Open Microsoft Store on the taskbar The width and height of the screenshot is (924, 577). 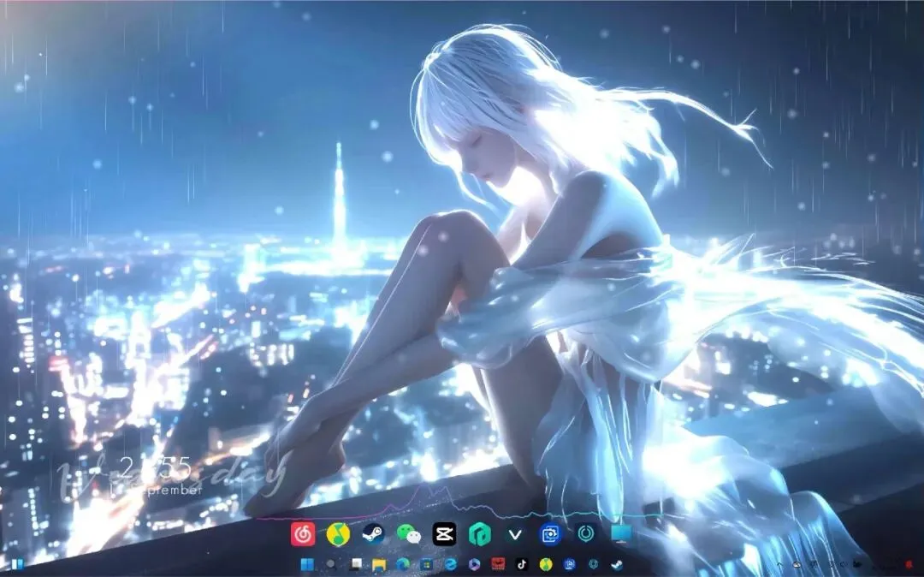pos(427,565)
